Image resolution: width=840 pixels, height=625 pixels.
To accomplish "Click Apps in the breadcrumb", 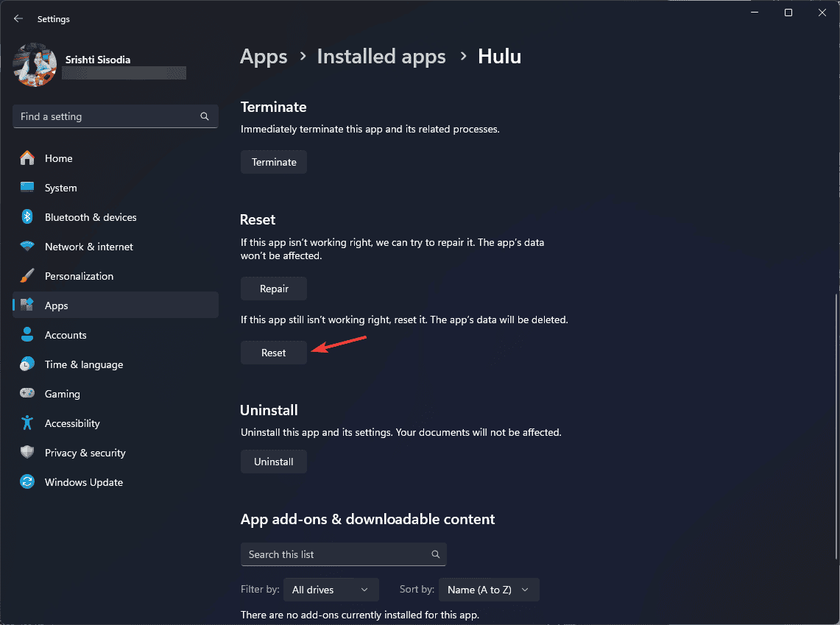I will [x=264, y=57].
